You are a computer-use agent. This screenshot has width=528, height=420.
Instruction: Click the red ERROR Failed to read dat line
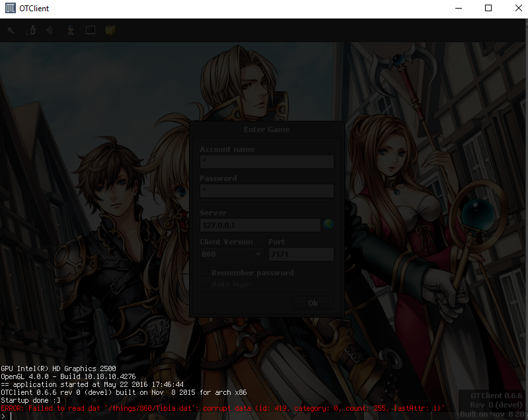pyautogui.click(x=223, y=408)
